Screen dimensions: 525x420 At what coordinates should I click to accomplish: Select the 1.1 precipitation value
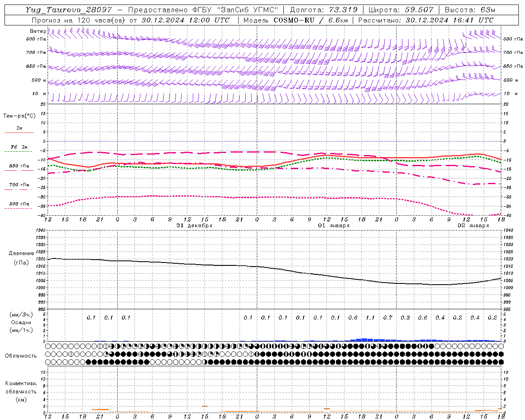click(x=370, y=317)
